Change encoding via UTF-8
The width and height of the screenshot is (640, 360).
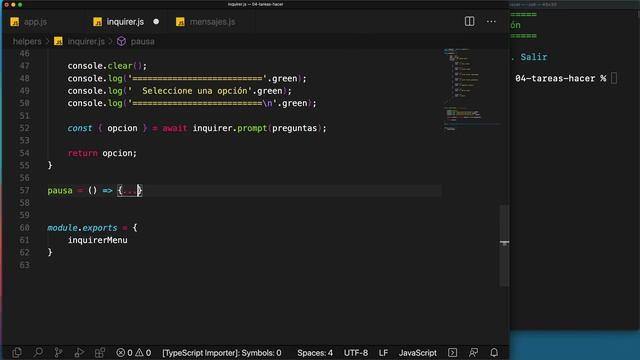pyautogui.click(x=356, y=353)
